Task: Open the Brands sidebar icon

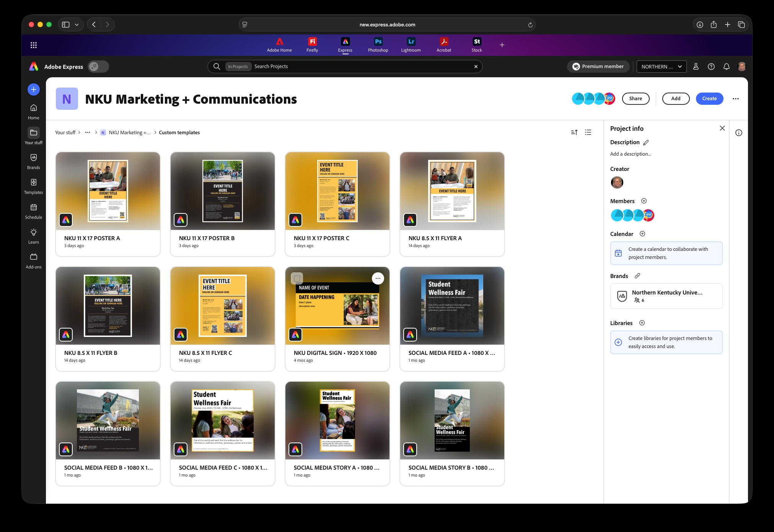Action: click(x=34, y=158)
